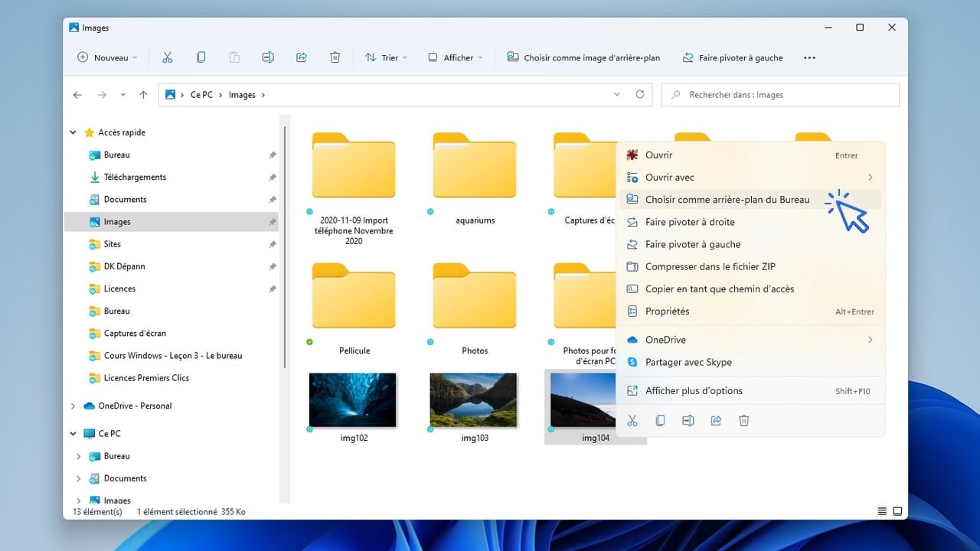Screen dimensions: 980x551
Task: Click the Rename icon in context menu
Action: pos(688,420)
